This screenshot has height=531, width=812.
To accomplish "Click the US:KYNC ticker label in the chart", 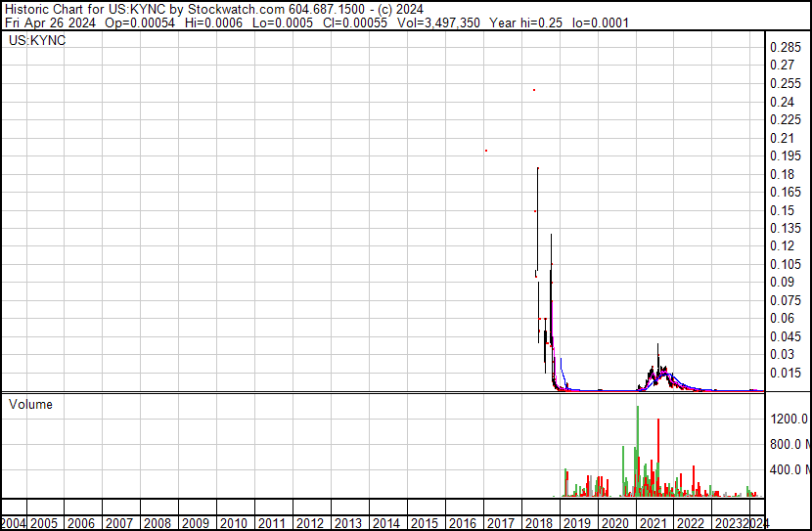I will click(37, 40).
